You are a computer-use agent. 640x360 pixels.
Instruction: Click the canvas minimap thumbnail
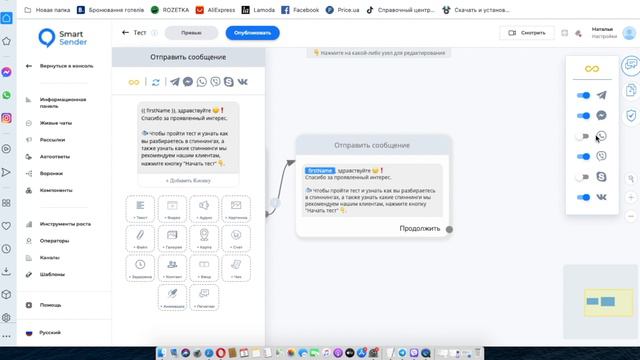tap(601, 302)
